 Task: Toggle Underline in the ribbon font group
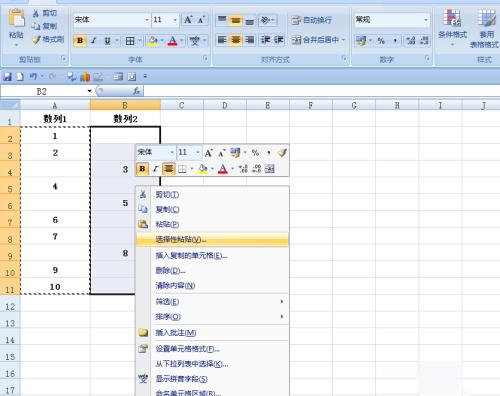pos(107,41)
